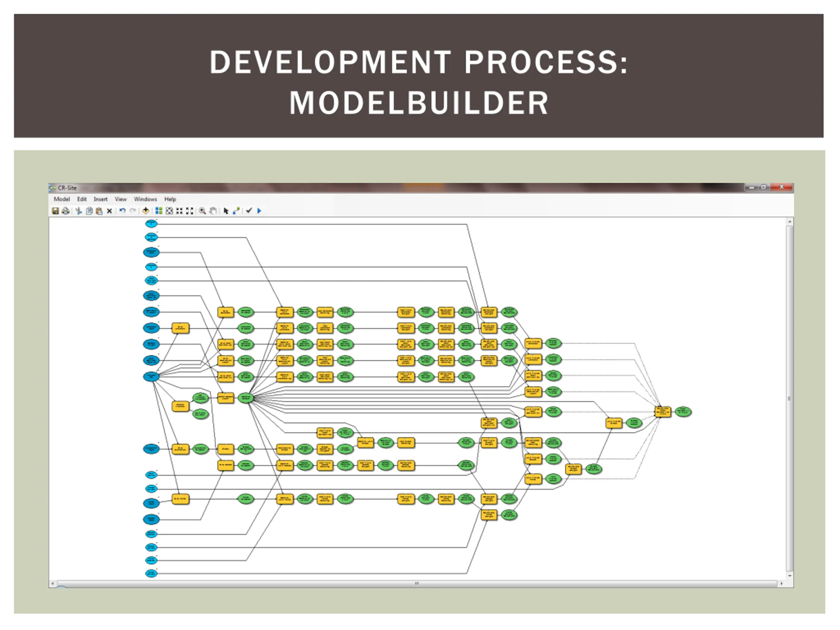Click the grayed Redo arrow

(x=133, y=211)
